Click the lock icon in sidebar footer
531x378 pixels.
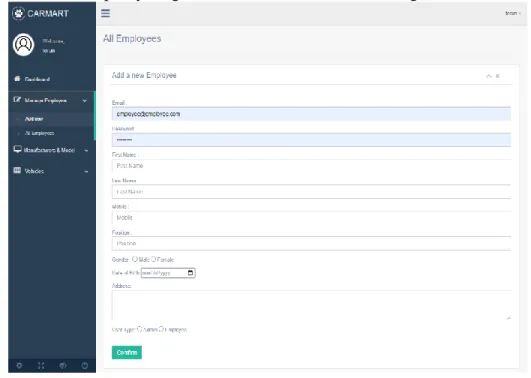click(x=63, y=365)
